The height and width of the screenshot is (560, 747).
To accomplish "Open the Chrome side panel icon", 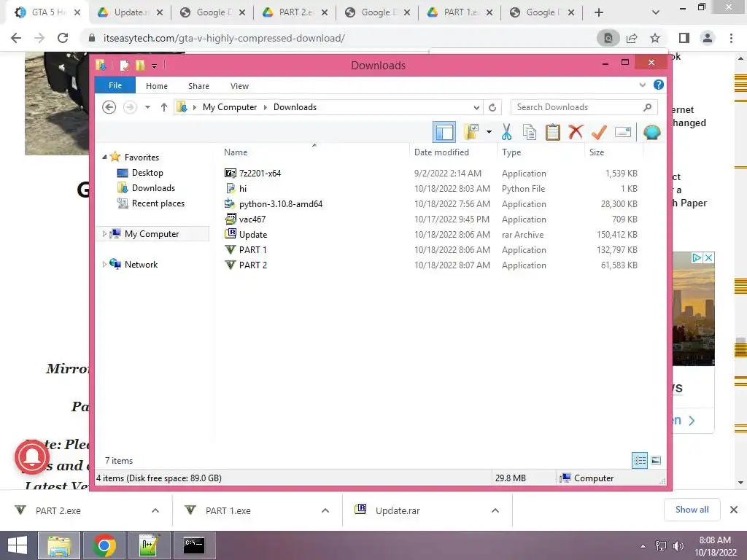I will 684,38.
